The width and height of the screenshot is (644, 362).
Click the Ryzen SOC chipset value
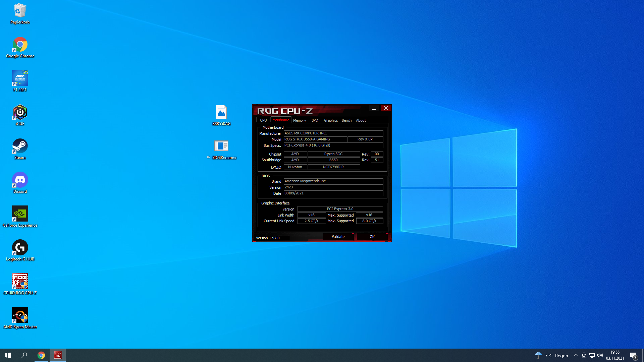[333, 154]
